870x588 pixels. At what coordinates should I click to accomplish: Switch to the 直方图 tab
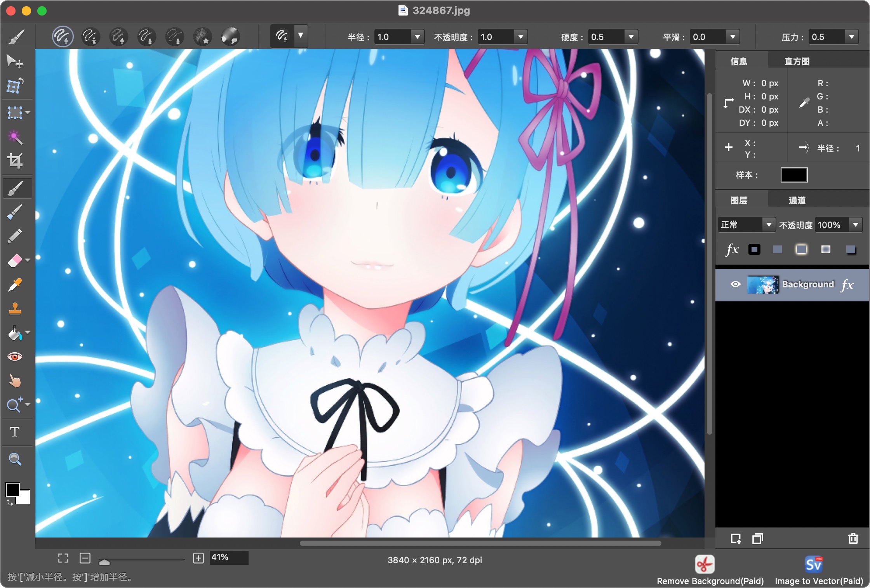pyautogui.click(x=797, y=61)
